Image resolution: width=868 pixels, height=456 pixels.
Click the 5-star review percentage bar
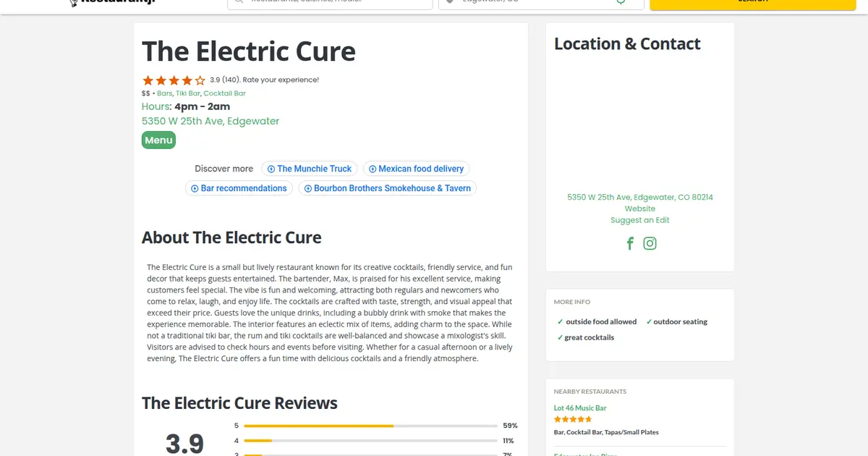[x=370, y=426]
